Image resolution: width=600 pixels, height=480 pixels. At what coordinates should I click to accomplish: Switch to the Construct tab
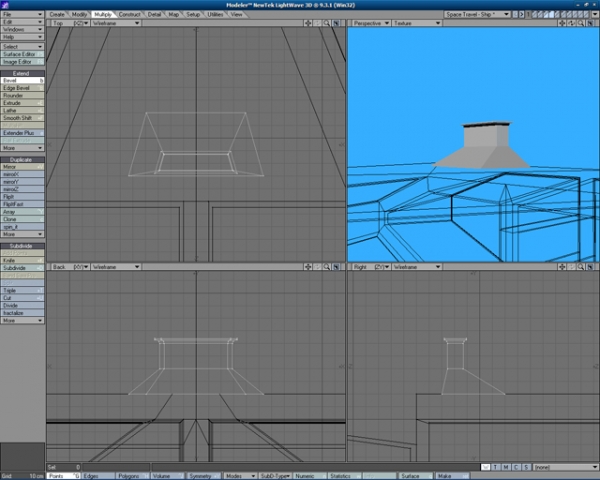tap(129, 14)
